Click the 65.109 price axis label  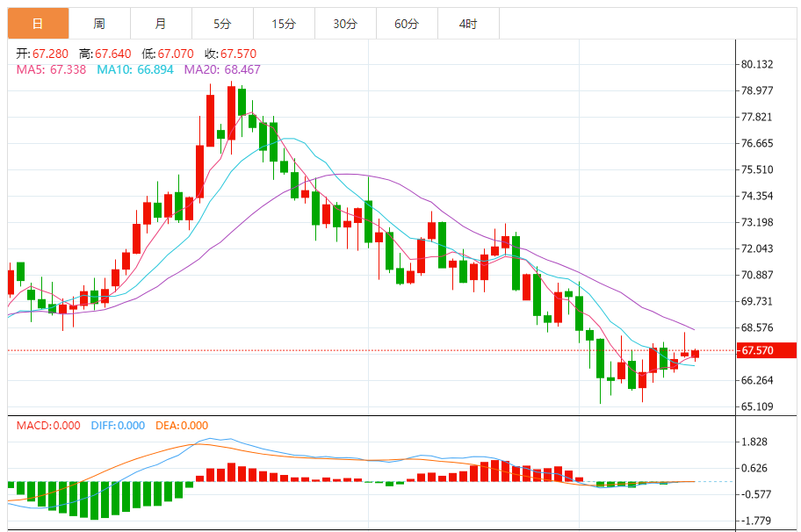tap(757, 406)
